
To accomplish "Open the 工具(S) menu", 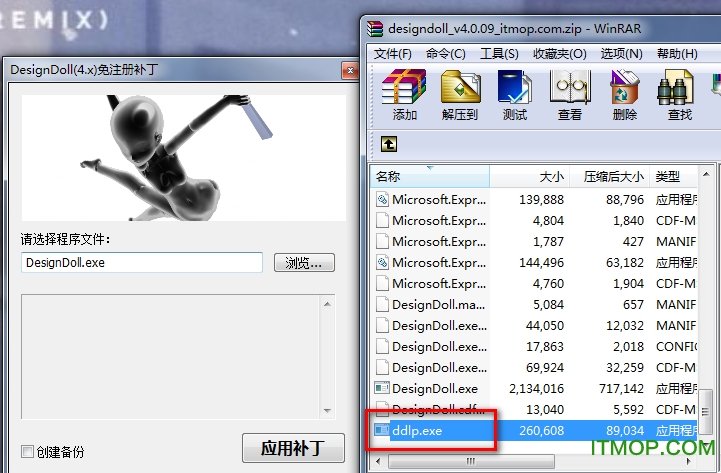I will click(499, 54).
